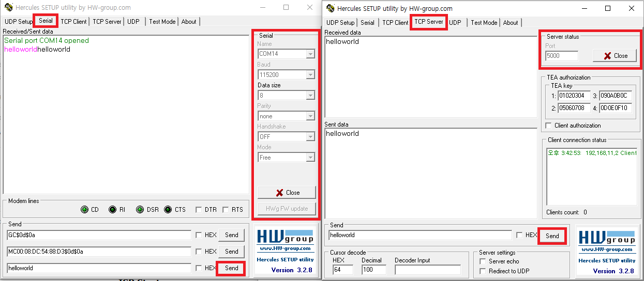Click helloworld in TCP Received data pane
Image resolution: width=644 pixels, height=281 pixels.
coord(342,42)
